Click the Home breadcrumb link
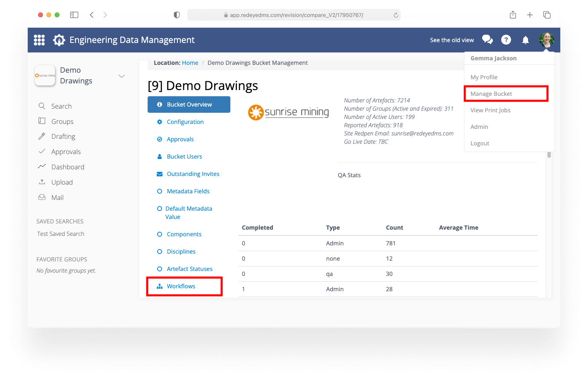Image resolution: width=588 pixels, height=380 pixels. 190,63
